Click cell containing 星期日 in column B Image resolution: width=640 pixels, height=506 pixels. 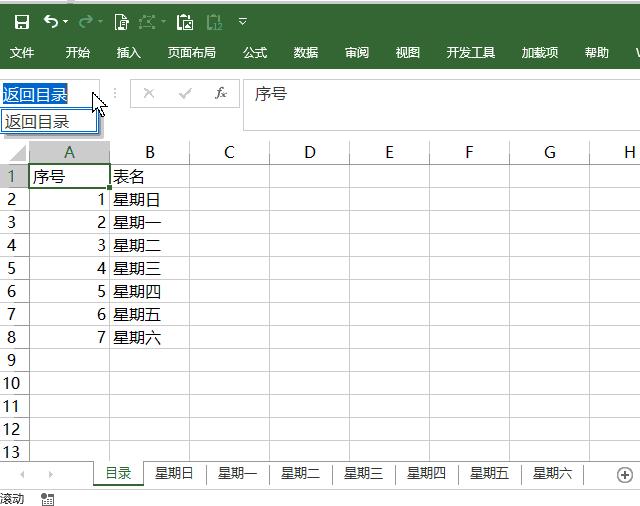[149, 200]
